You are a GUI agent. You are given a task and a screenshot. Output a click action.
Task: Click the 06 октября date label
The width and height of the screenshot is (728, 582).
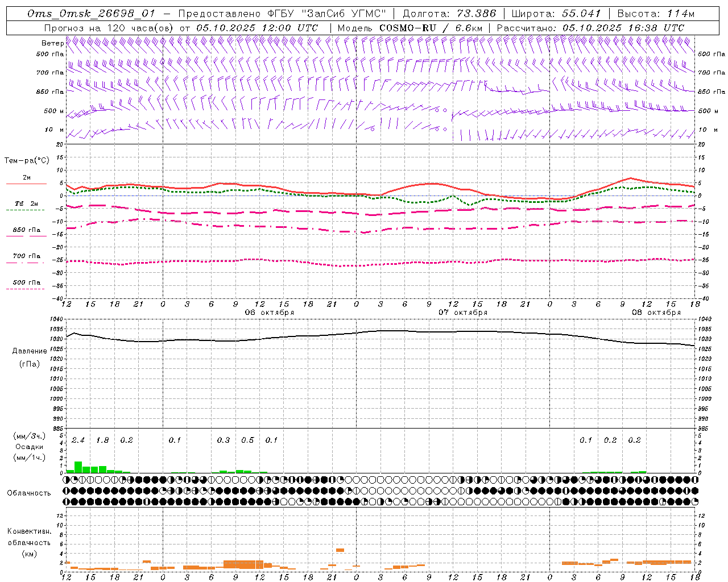[x=270, y=313]
